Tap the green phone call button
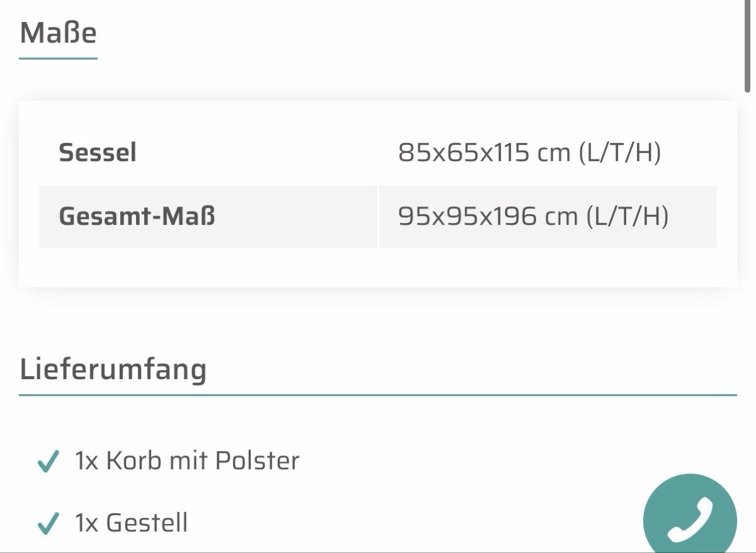 click(x=690, y=516)
